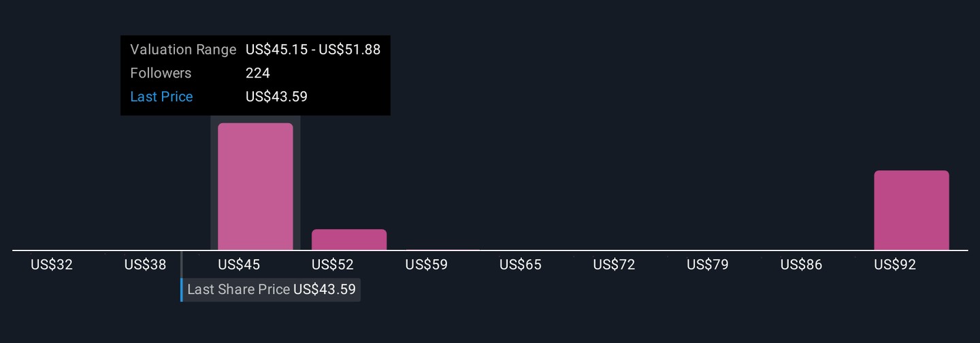Select the US$92 axis label
This screenshot has height=343, width=980.
(x=895, y=265)
